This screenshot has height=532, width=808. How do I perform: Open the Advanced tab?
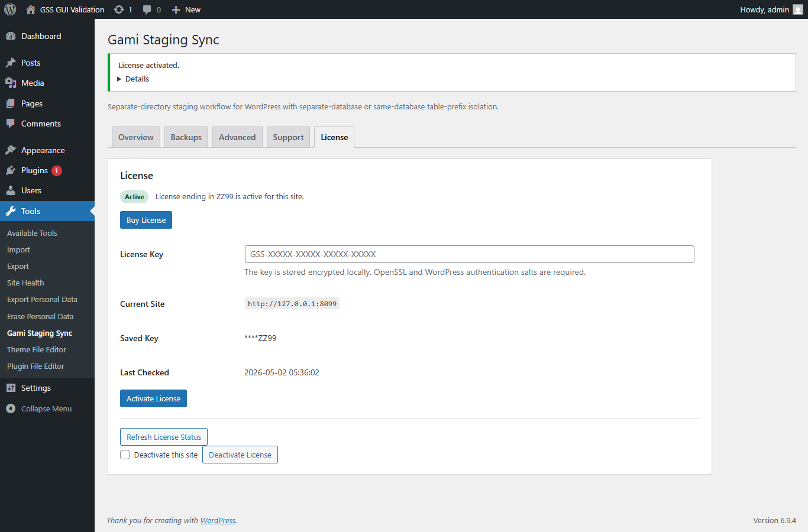237,137
